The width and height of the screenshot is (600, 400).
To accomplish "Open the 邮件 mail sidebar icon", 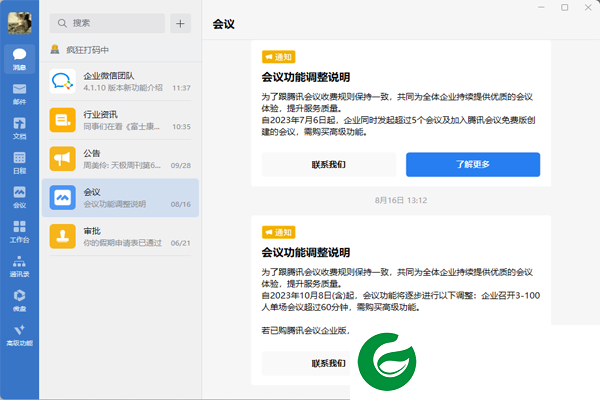I will (x=20, y=94).
